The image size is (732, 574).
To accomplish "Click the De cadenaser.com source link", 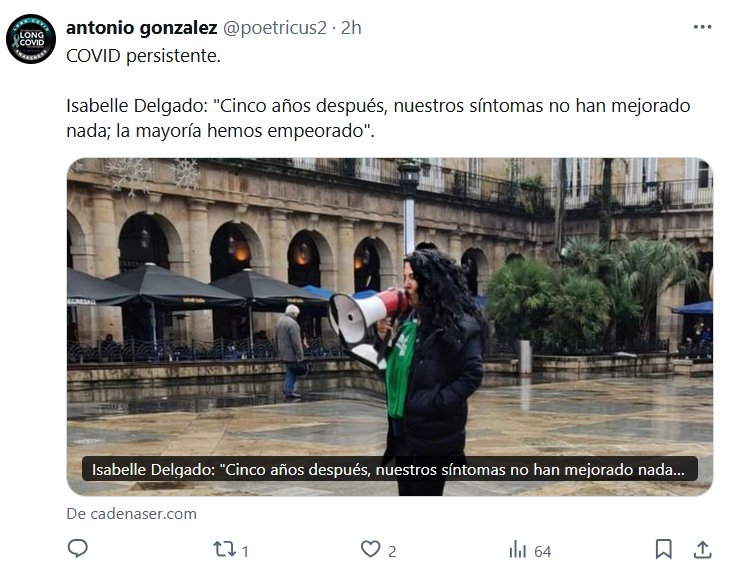I will (131, 514).
